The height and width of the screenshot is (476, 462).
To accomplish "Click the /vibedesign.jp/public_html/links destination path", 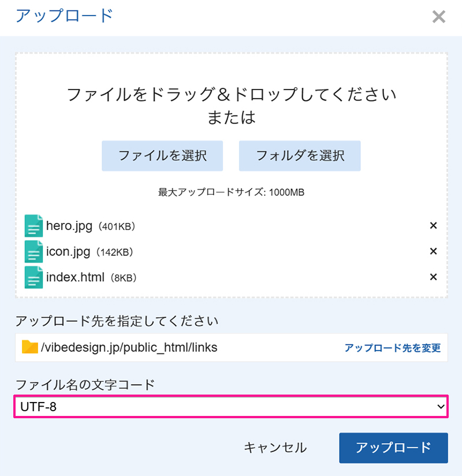I will (x=129, y=347).
